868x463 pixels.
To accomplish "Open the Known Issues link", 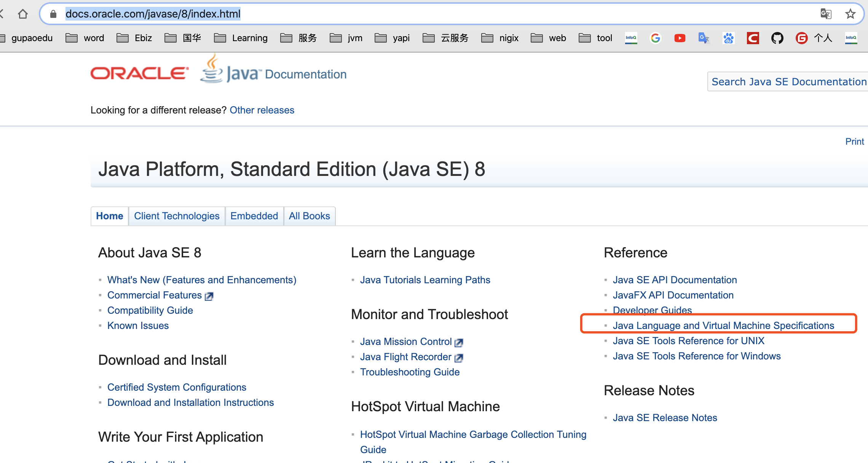I will point(138,326).
